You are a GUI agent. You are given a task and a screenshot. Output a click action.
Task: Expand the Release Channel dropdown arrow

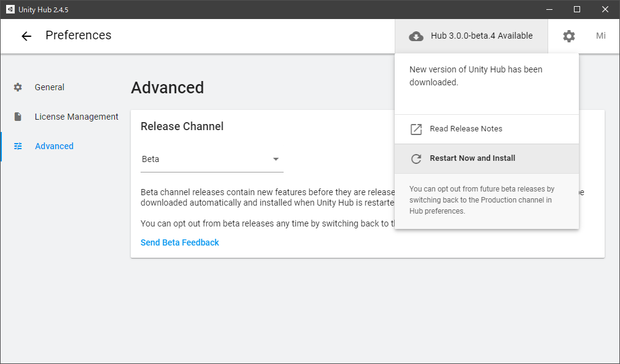(x=276, y=159)
